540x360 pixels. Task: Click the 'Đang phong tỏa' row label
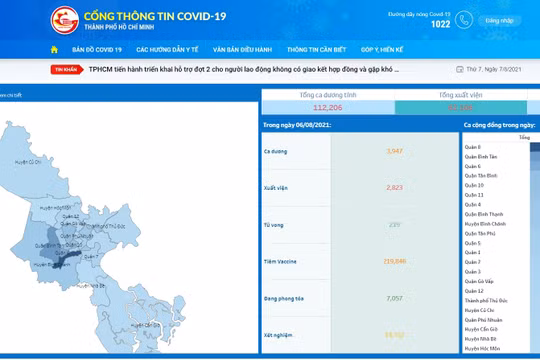[284, 299]
